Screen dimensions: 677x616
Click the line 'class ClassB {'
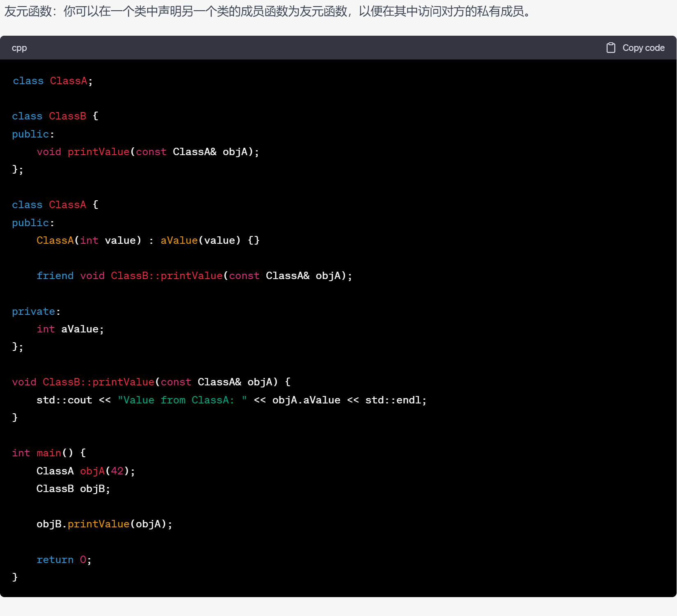(55, 116)
